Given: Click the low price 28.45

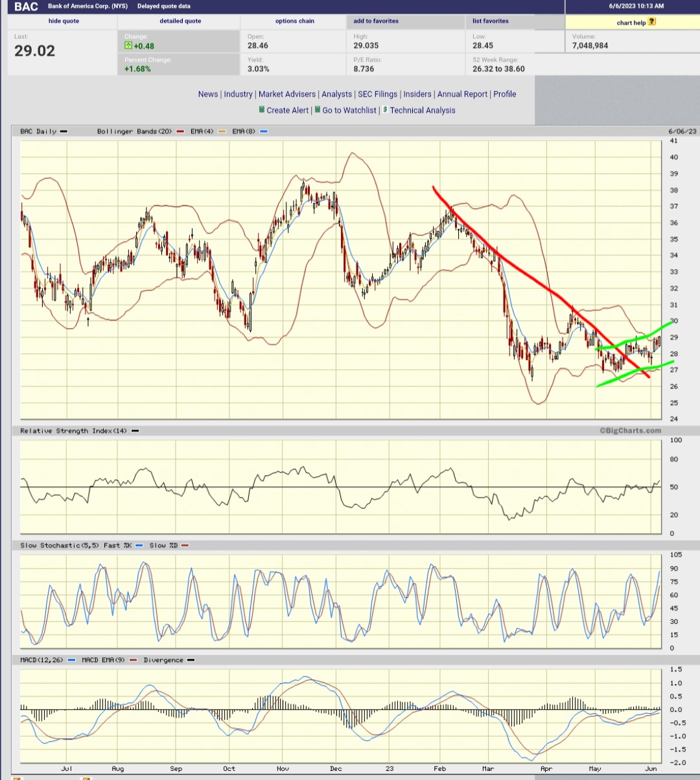Looking at the screenshot, I should pos(483,45).
